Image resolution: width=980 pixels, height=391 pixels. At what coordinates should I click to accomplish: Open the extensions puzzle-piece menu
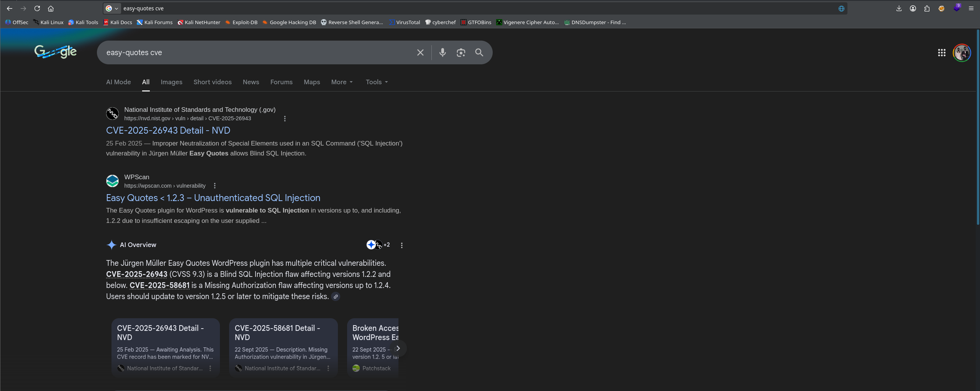[x=927, y=8]
